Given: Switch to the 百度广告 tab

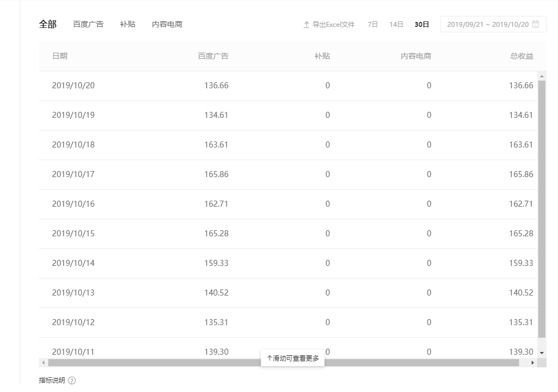Looking at the screenshot, I should point(88,24).
